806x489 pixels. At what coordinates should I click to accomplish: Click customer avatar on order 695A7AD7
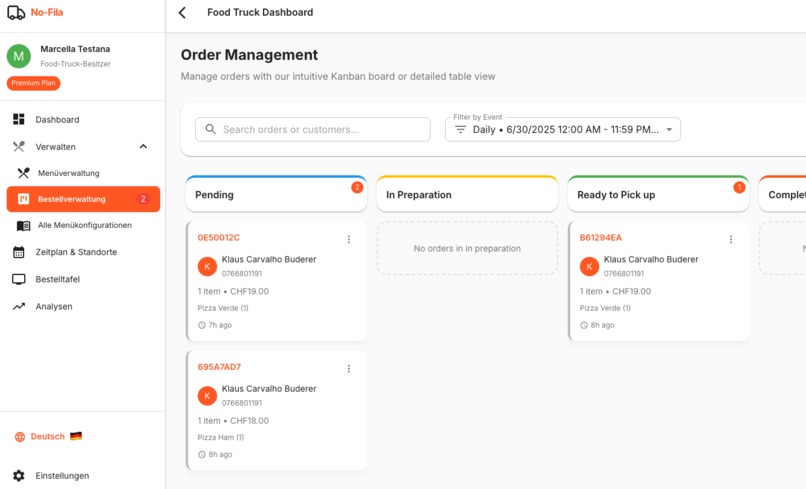pos(207,395)
